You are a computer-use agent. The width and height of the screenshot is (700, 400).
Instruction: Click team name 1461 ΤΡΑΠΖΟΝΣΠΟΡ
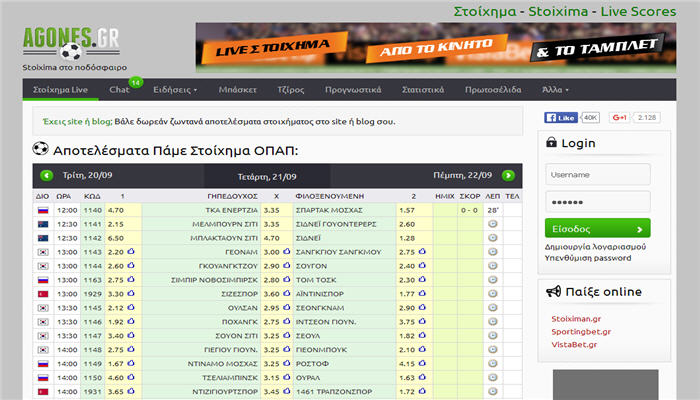click(x=333, y=392)
